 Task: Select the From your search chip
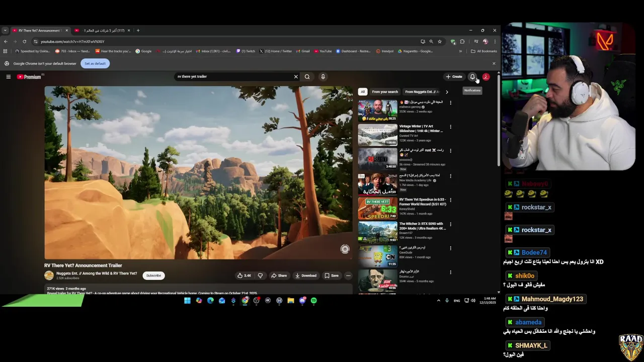tap(385, 92)
